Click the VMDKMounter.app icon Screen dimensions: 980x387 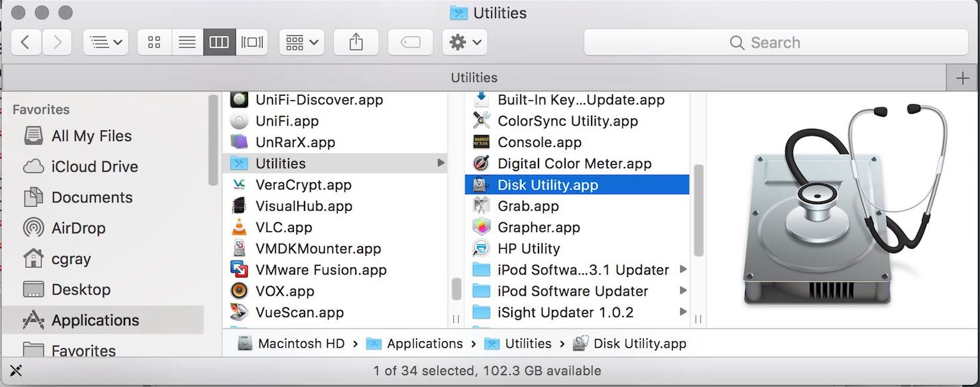pyautogui.click(x=239, y=249)
